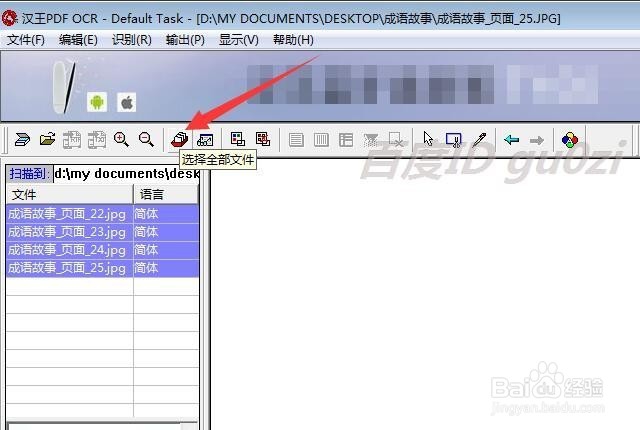Click the scanner icon in the toolbar
The width and height of the screenshot is (640, 430).
22,140
